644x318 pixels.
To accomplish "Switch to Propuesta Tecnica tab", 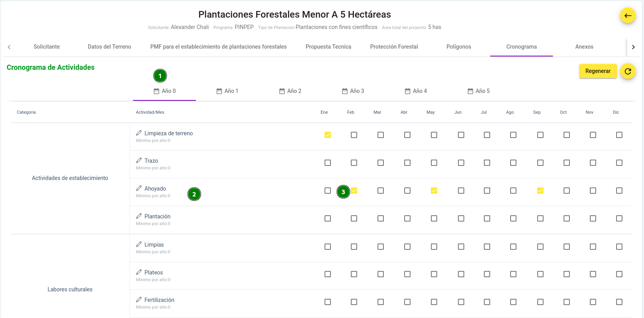I will click(328, 47).
